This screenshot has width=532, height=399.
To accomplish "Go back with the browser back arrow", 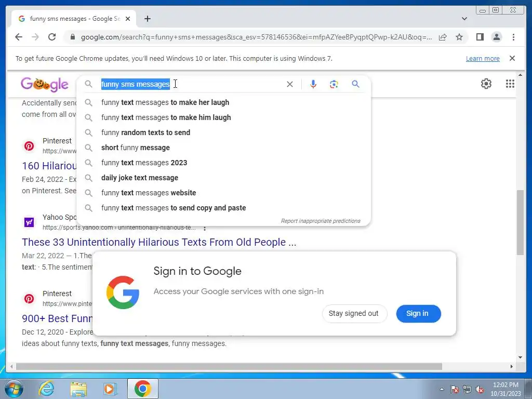I will pos(19,37).
